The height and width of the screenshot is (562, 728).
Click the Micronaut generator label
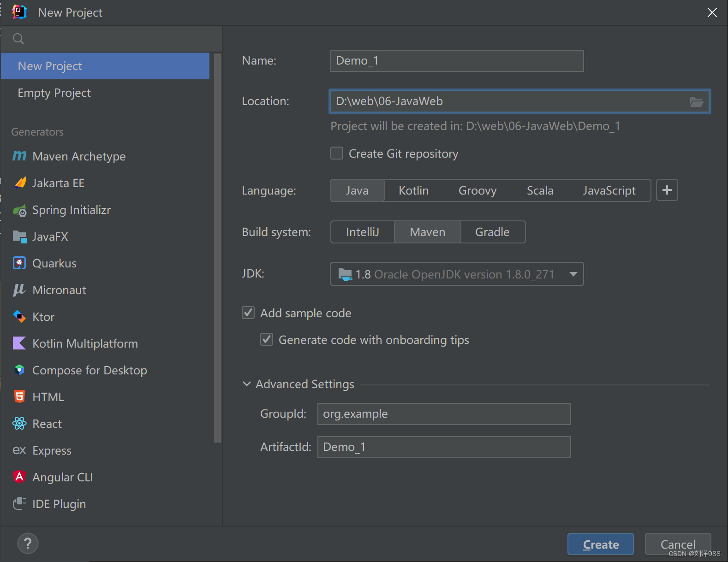(59, 290)
